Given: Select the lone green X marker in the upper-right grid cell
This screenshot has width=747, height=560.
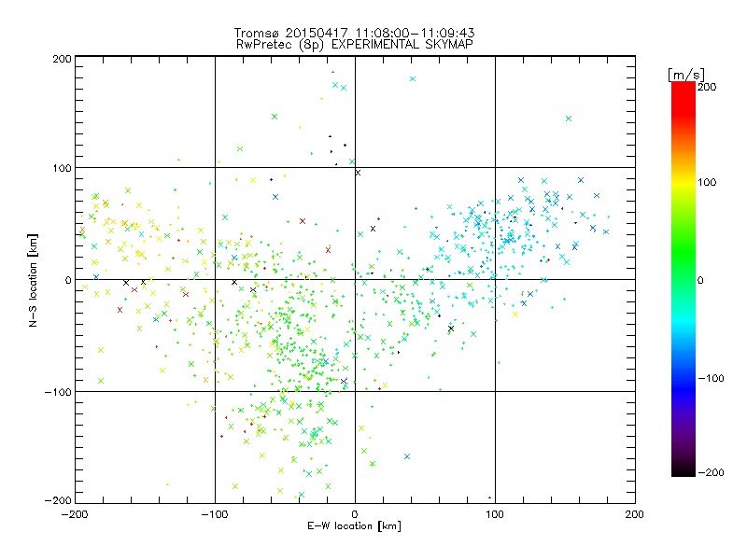Looking at the screenshot, I should tap(569, 119).
